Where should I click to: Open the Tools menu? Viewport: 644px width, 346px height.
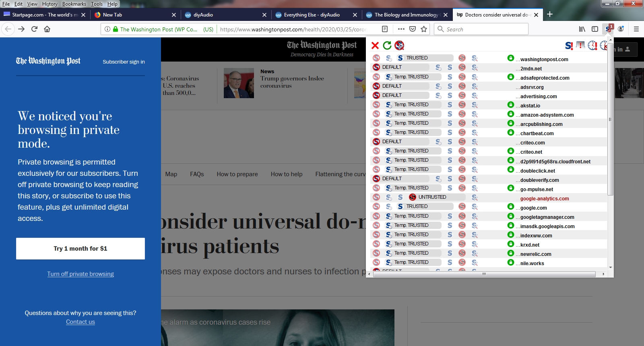tap(97, 4)
